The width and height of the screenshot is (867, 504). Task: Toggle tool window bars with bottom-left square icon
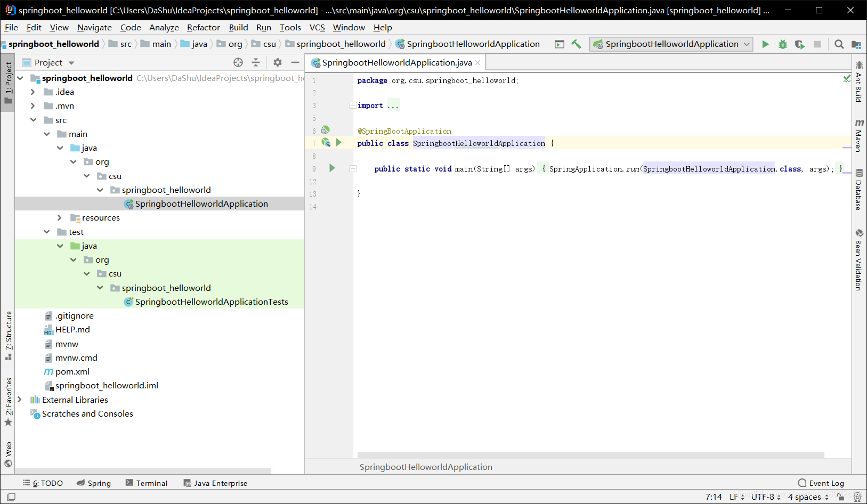[x=11, y=497]
